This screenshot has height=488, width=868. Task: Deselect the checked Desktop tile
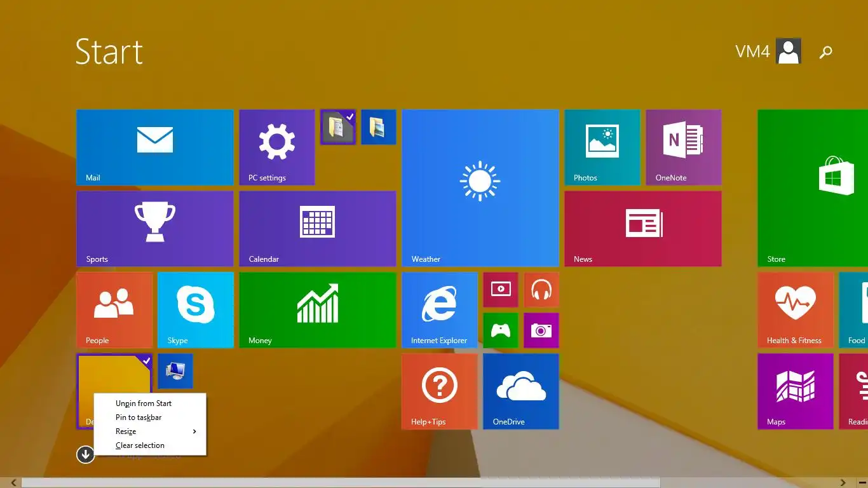pyautogui.click(x=114, y=375)
